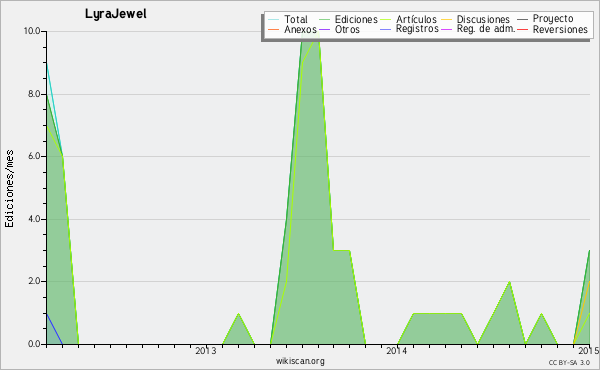Click the 10.0 y-axis label

pos(33,31)
